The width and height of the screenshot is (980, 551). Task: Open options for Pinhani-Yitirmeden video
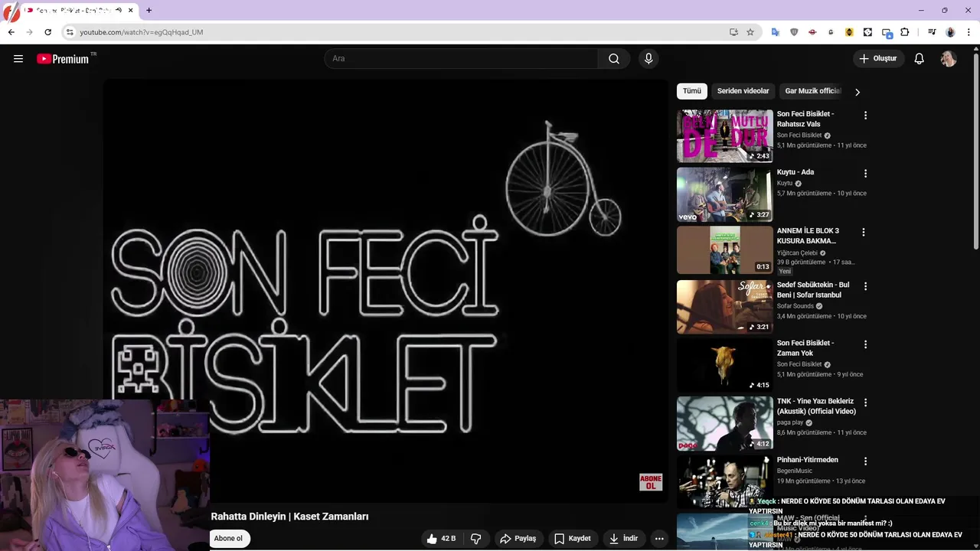click(866, 461)
